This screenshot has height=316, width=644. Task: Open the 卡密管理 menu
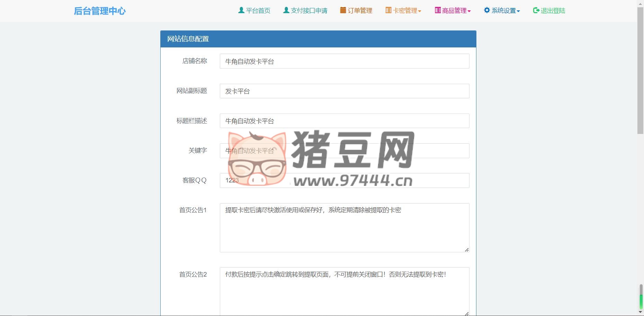pyautogui.click(x=403, y=11)
